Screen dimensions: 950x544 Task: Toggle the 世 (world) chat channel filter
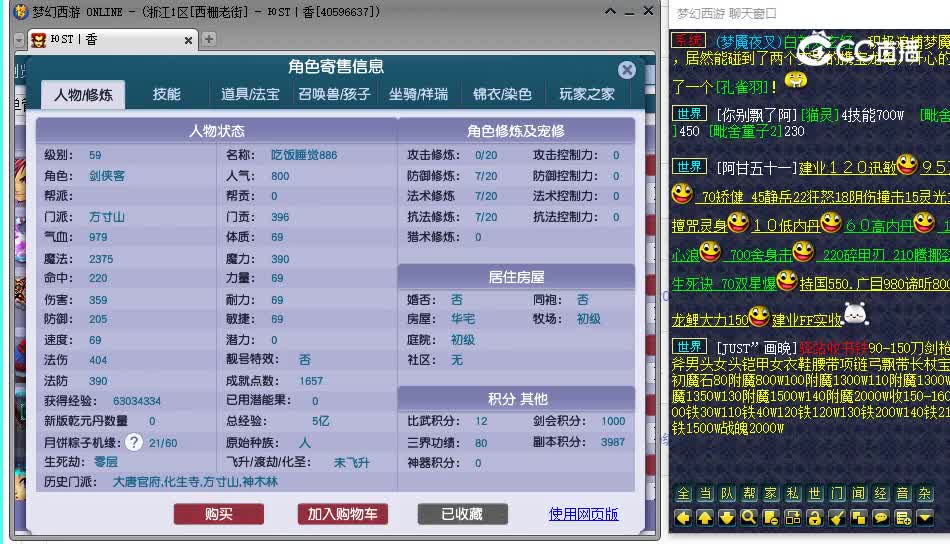(x=815, y=494)
